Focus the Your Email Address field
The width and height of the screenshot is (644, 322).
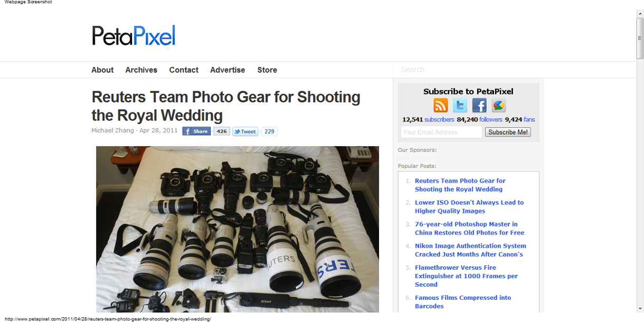click(x=441, y=132)
